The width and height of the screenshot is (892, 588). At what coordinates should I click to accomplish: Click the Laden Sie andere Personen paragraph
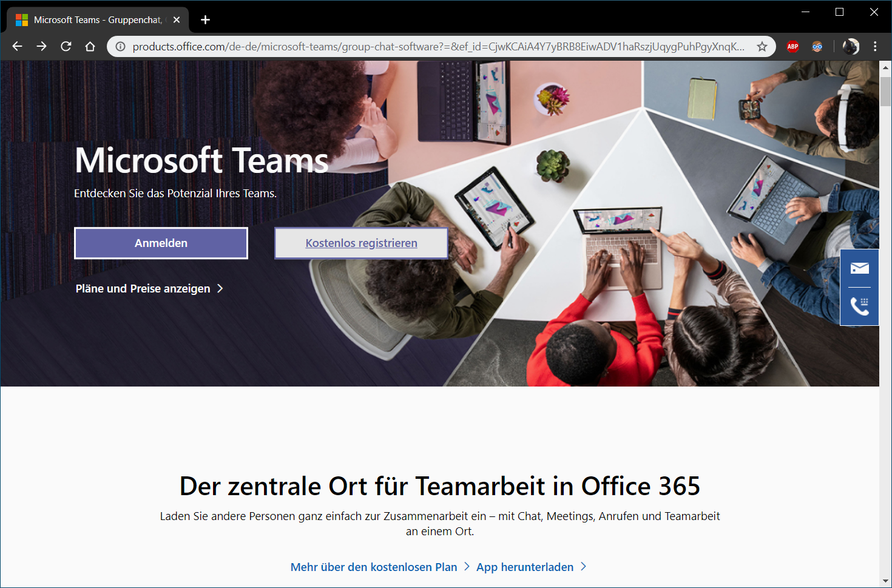click(x=440, y=524)
